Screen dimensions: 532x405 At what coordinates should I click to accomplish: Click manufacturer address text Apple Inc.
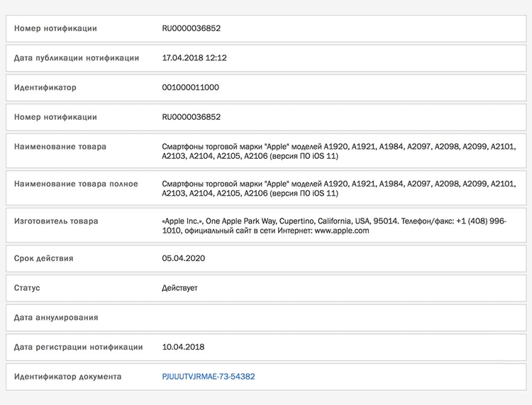pos(334,226)
